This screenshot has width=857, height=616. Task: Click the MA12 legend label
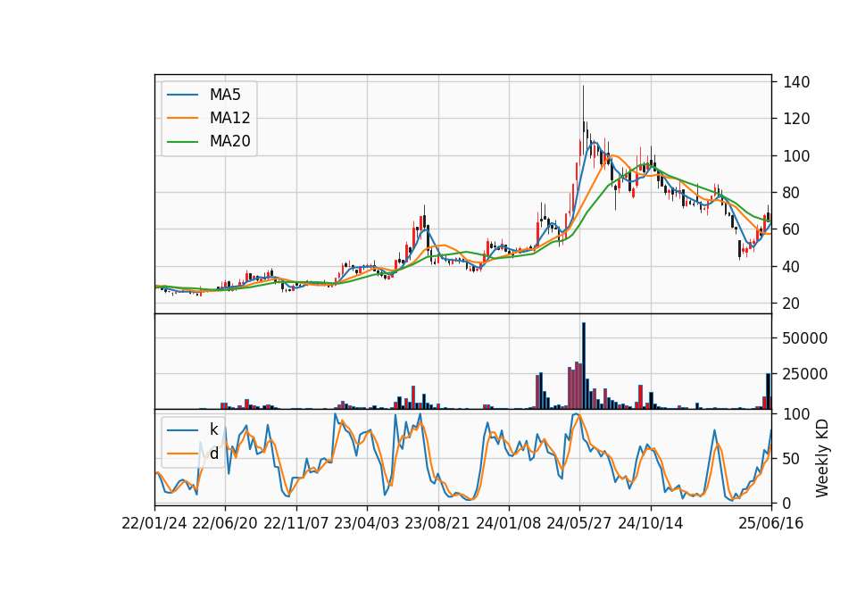click(x=229, y=118)
